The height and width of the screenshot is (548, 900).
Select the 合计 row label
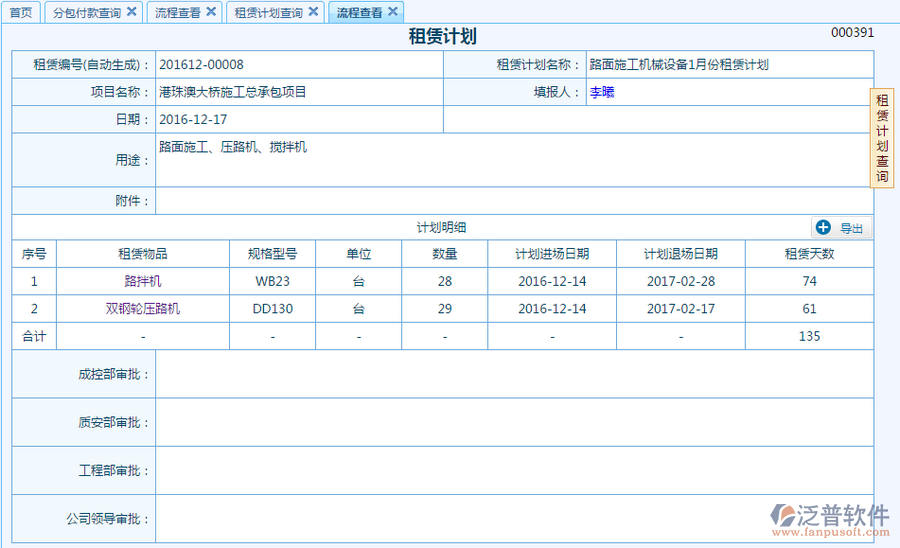coord(34,336)
